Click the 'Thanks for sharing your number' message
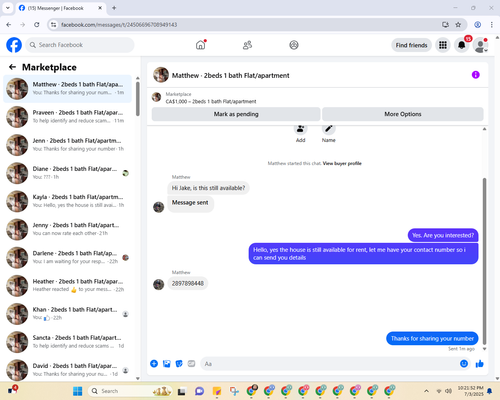 pos(432,338)
